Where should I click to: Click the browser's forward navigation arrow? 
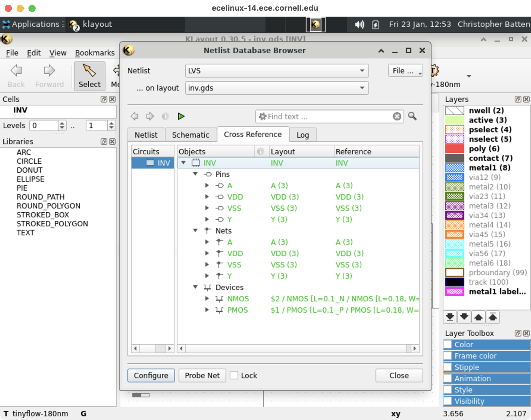(x=150, y=116)
